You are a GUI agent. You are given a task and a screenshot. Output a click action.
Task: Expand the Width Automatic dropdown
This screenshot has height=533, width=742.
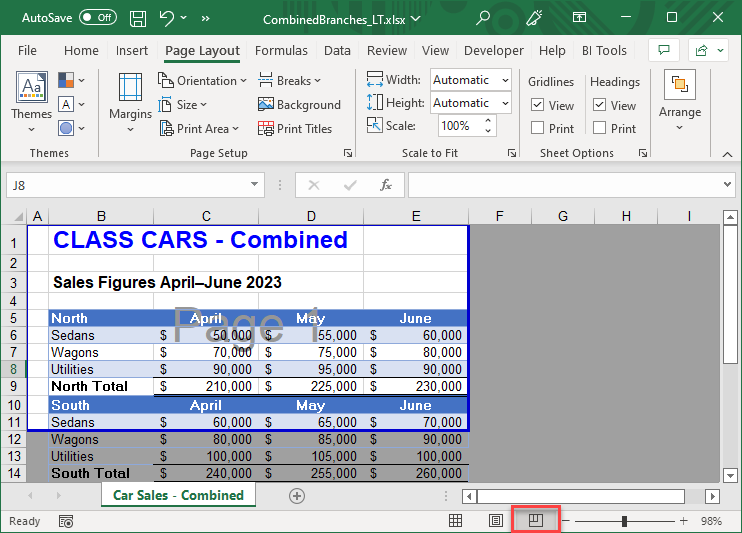505,80
